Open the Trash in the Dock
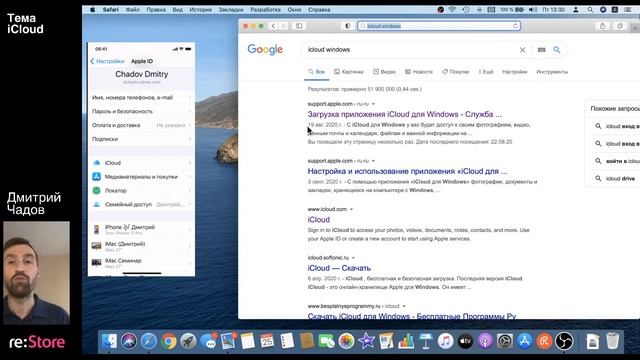 click(x=612, y=341)
